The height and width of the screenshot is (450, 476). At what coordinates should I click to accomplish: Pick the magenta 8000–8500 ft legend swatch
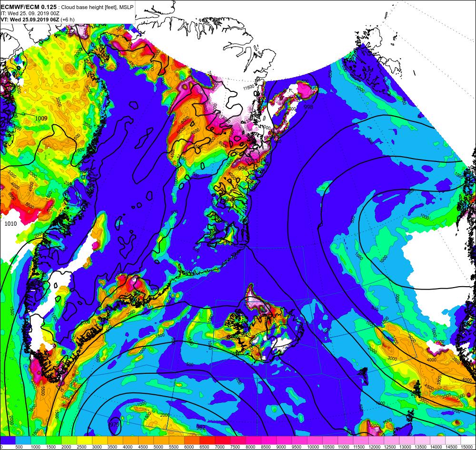tap(253, 440)
